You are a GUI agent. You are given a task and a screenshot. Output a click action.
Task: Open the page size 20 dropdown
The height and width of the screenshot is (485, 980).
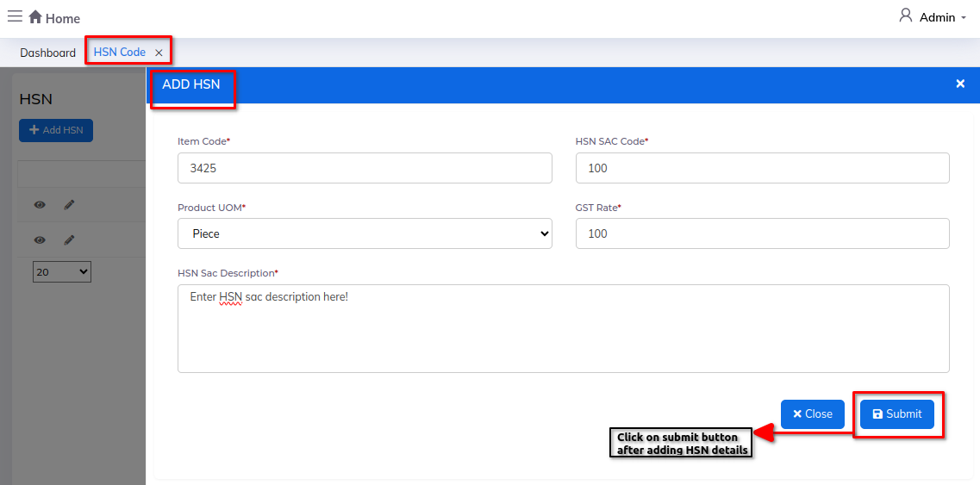tap(62, 272)
